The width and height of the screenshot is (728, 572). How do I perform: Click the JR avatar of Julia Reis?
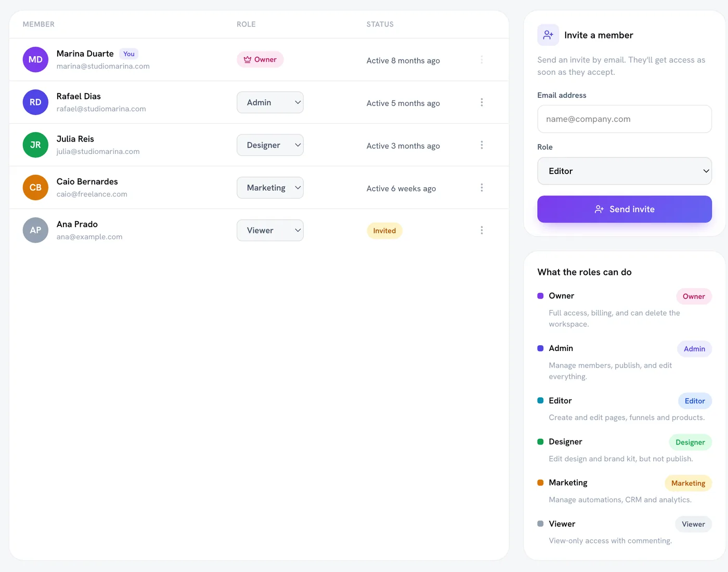35,145
